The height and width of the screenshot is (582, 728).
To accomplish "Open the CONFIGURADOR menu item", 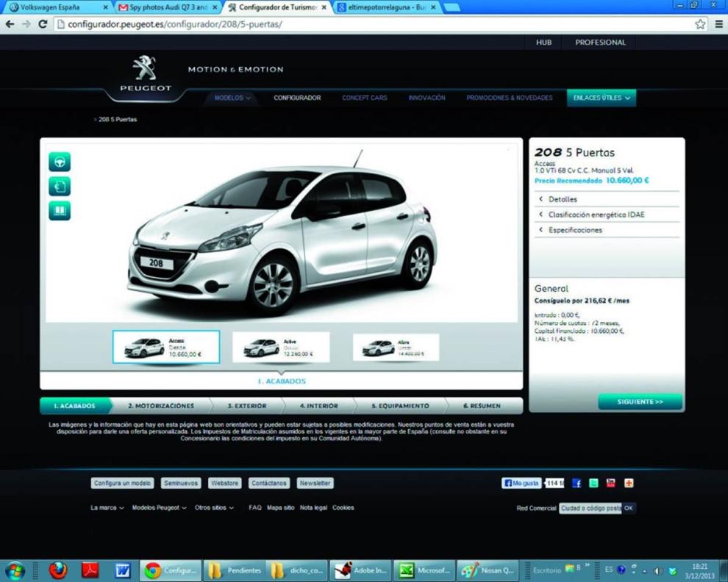I will point(297,98).
